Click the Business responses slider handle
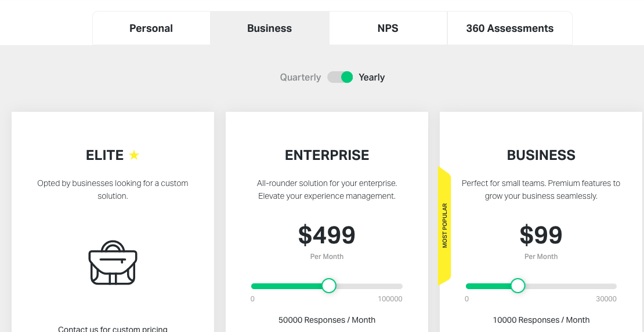Screen dimensions: 644x332 (518, 286)
